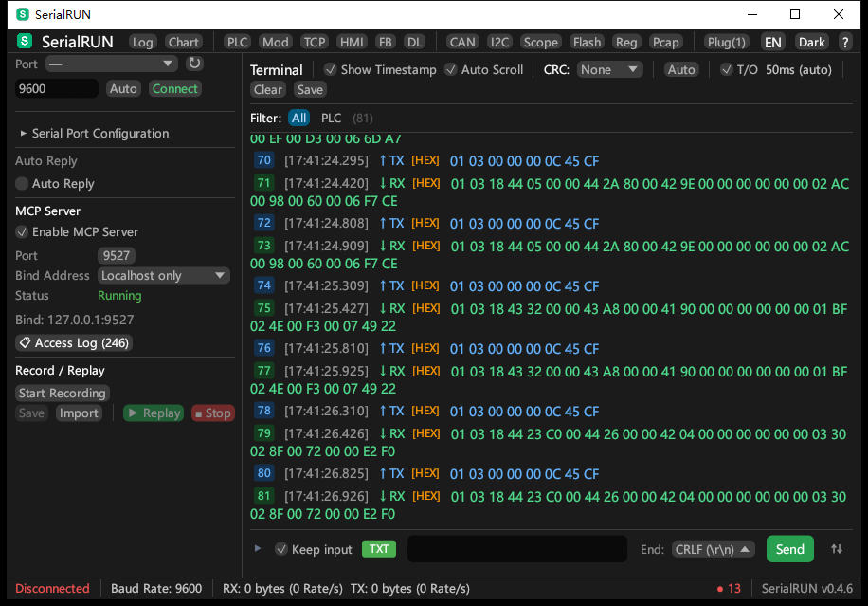Open the PLC tool tab
This screenshot has height=606, width=868.
(238, 42)
